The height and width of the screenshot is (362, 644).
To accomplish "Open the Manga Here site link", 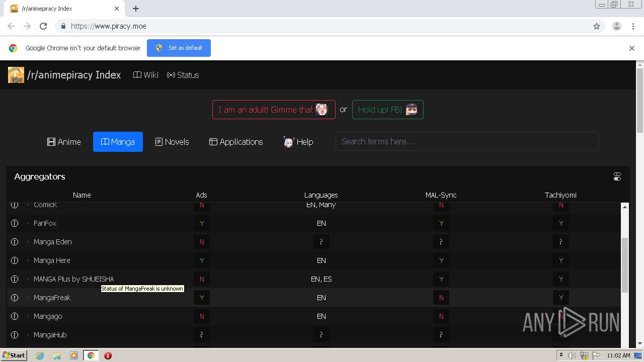I will coord(52,260).
